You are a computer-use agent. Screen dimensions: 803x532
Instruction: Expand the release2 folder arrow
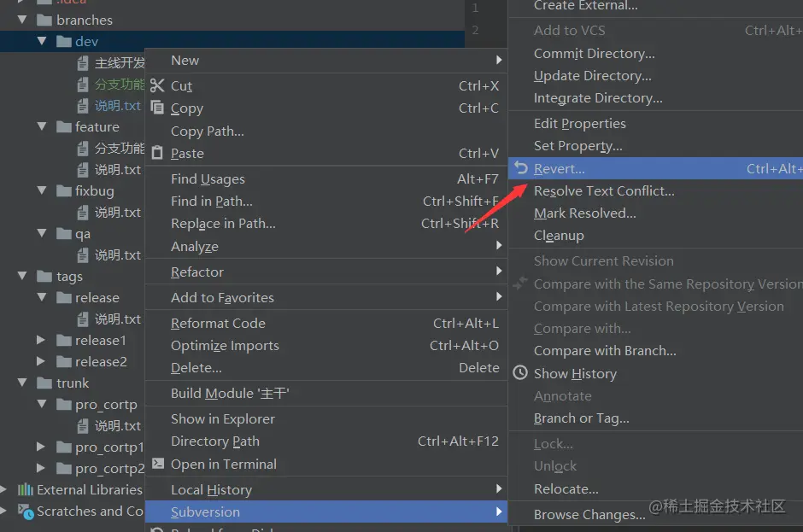point(41,361)
